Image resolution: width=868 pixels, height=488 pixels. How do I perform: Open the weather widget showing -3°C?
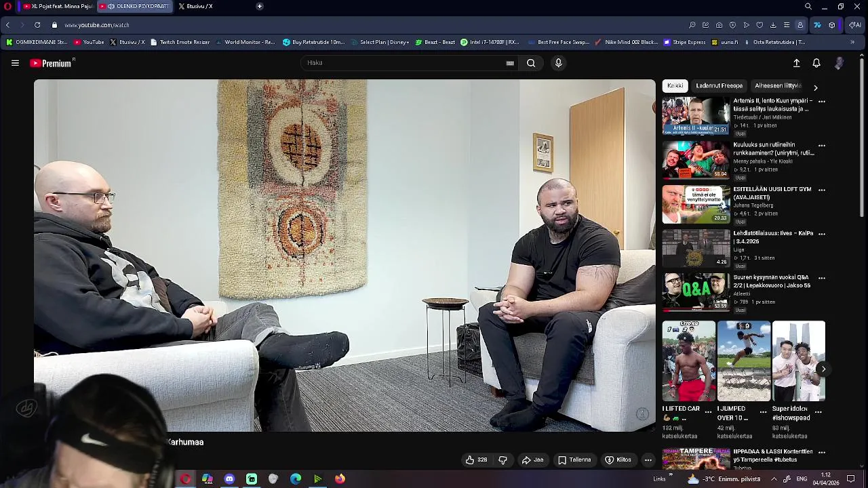(x=723, y=479)
